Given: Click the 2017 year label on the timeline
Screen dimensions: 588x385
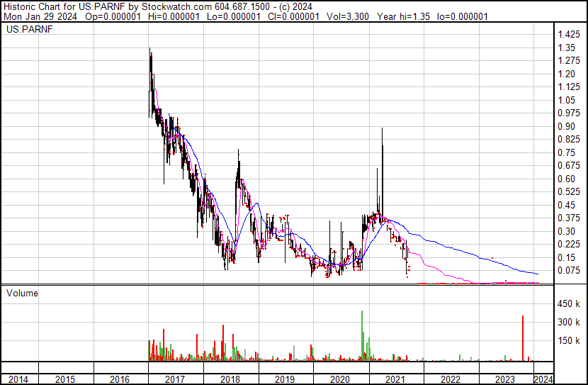Looking at the screenshot, I should (175, 379).
